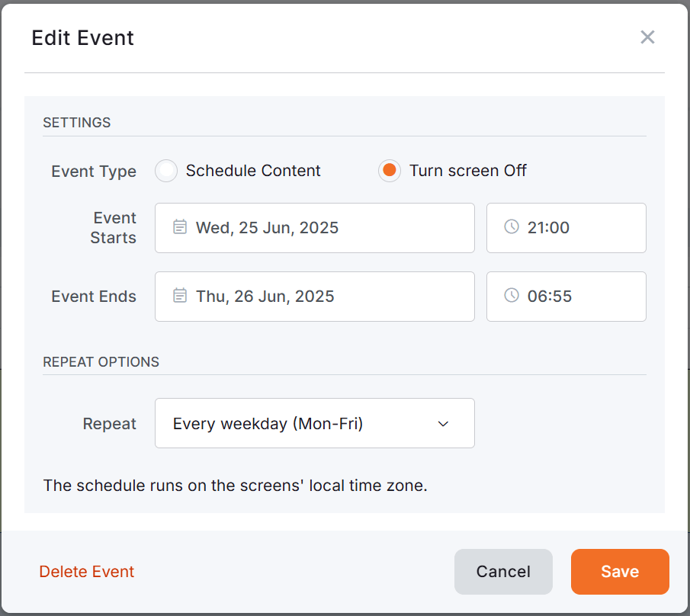690x616 pixels.
Task: Click Delete Event link
Action: point(87,572)
